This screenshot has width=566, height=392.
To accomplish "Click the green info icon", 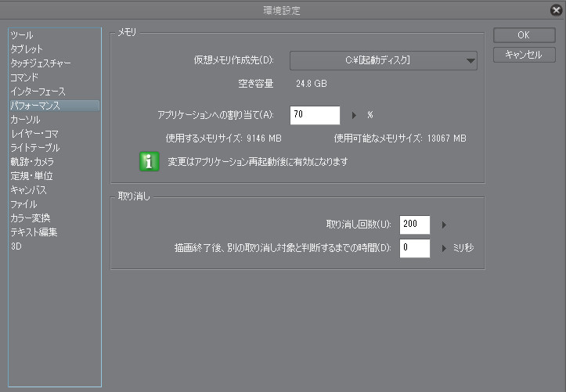I will coord(149,161).
